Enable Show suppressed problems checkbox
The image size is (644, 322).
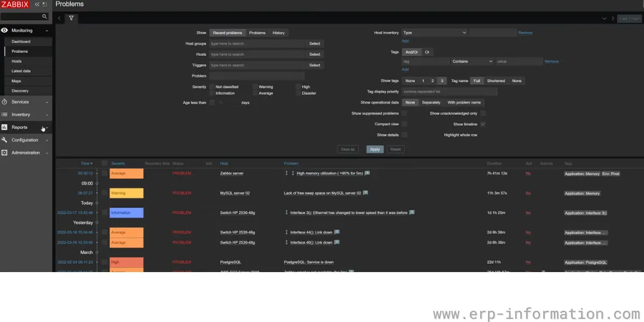(404, 113)
